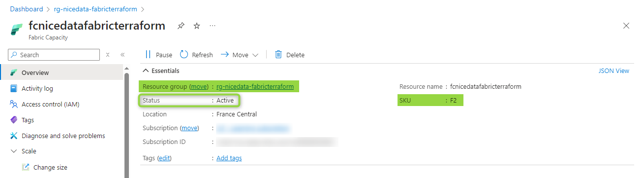Pause the Fabric capacity
This screenshot has width=644, height=178.
point(158,55)
